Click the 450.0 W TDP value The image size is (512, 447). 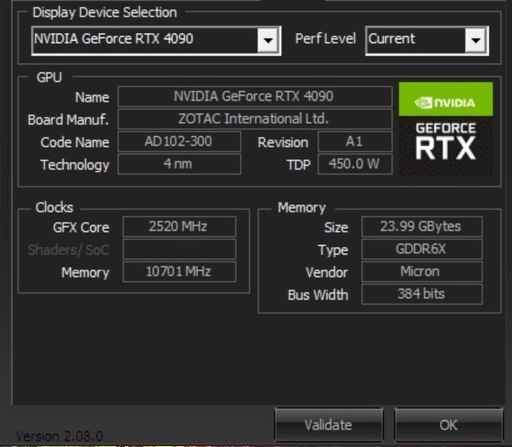[355, 164]
